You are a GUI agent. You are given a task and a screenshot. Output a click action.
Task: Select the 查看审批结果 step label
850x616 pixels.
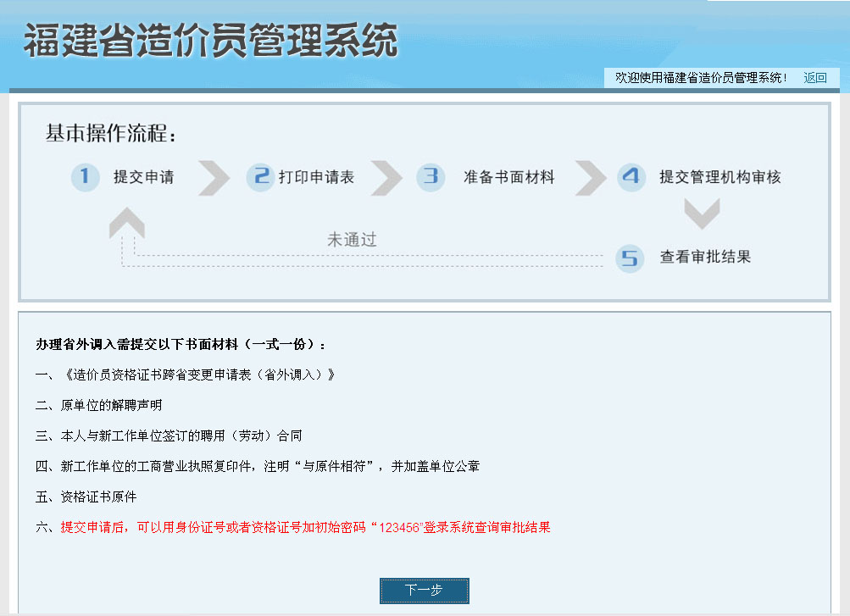(705, 257)
